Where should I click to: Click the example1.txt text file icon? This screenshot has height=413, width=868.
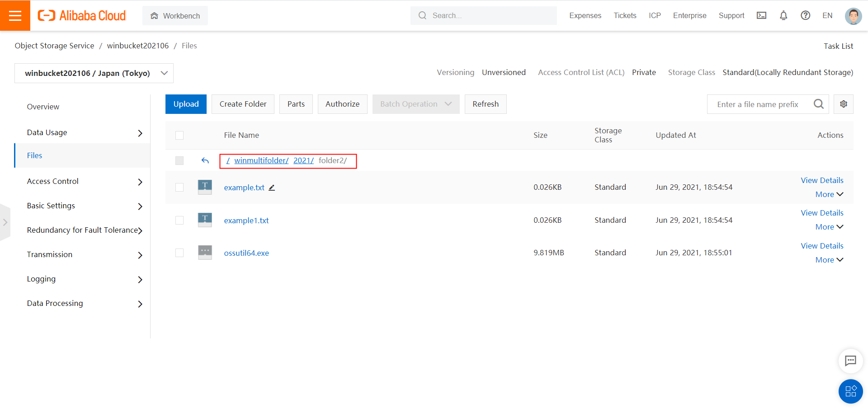tap(205, 220)
